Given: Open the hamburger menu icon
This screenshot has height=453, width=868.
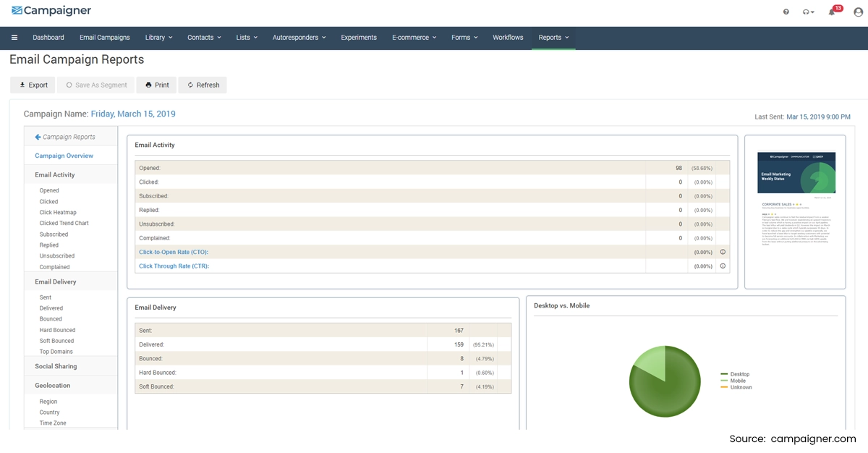Looking at the screenshot, I should [x=14, y=38].
